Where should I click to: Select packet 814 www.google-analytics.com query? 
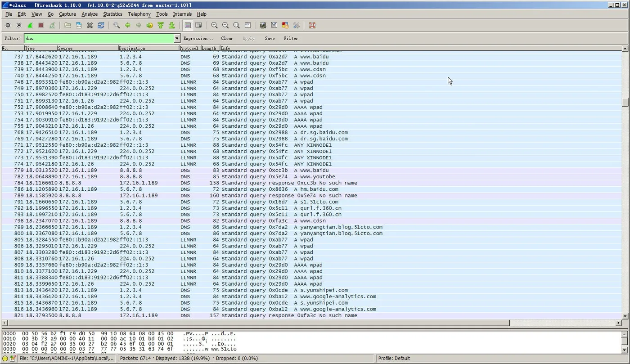click(311, 296)
